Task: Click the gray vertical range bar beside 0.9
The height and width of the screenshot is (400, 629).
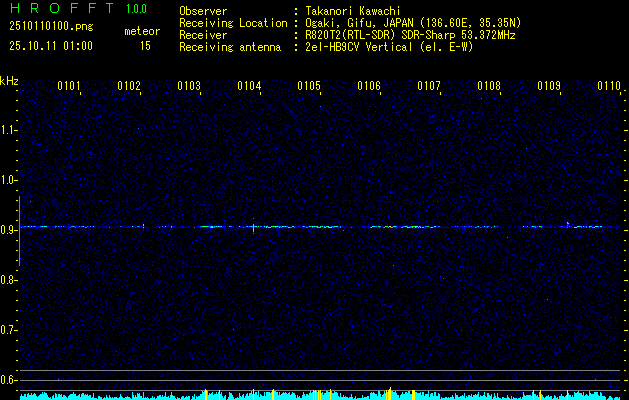Action: pyautogui.click(x=19, y=231)
